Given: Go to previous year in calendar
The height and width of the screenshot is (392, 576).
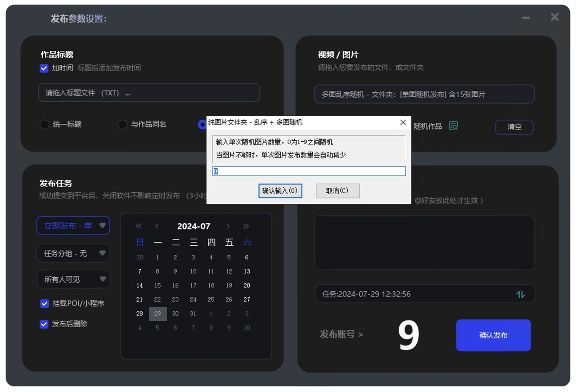Looking at the screenshot, I should pyautogui.click(x=139, y=226).
